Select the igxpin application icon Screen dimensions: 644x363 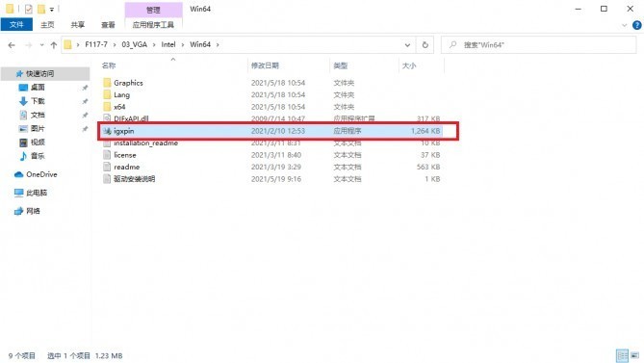[x=107, y=131]
